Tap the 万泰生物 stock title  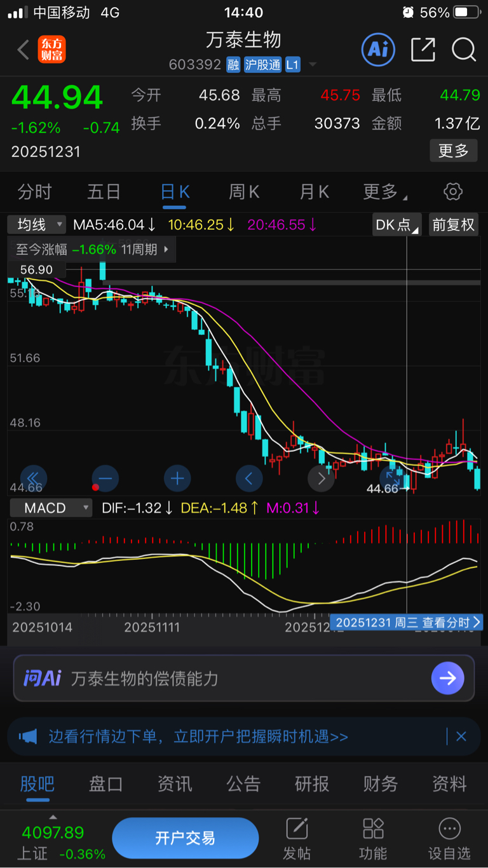(x=243, y=40)
